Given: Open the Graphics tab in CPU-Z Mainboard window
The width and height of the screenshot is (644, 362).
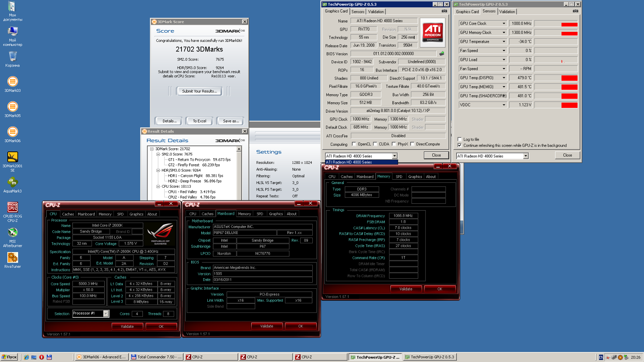Looking at the screenshot, I should 276,214.
